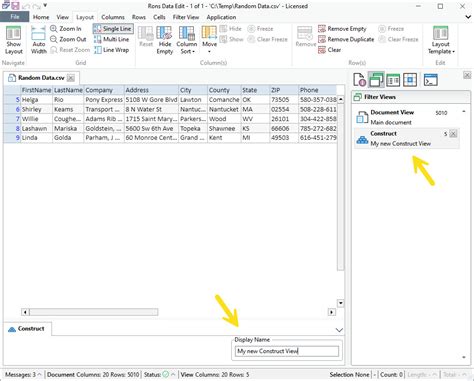Open quick access toolbar dropdown
474x381 pixels.
[x=45, y=5]
